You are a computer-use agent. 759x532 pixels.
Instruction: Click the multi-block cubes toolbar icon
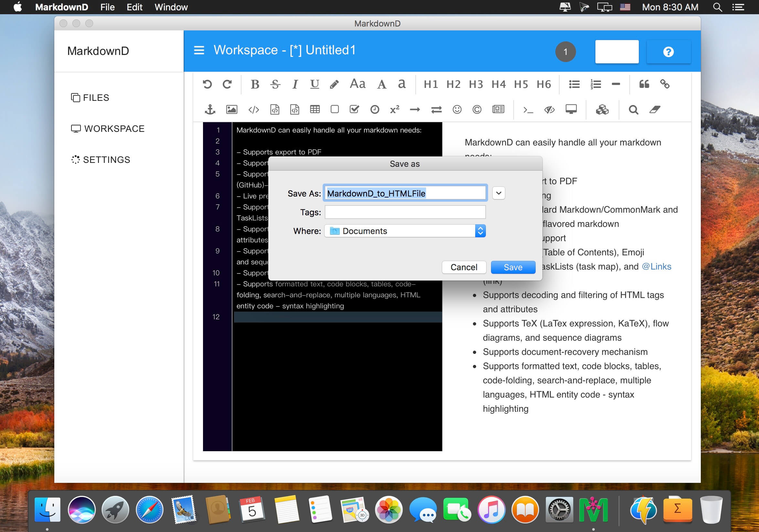(x=602, y=109)
